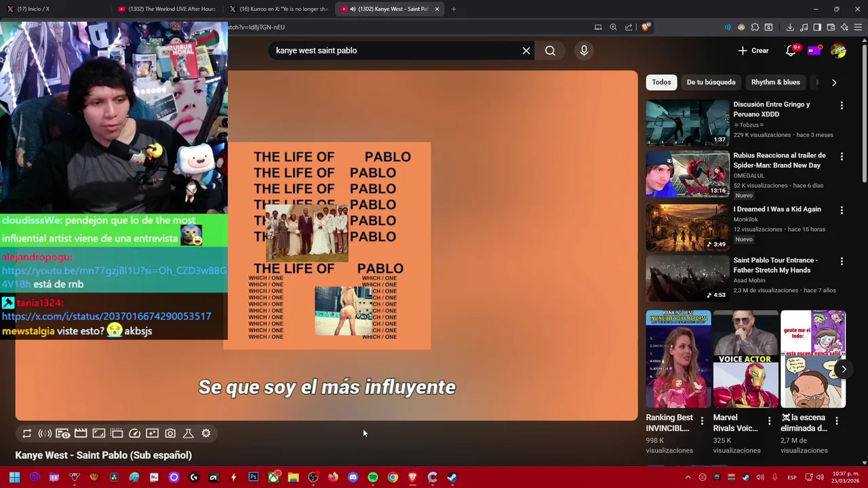Open YouTube notifications bell
868x488 pixels.
click(791, 51)
